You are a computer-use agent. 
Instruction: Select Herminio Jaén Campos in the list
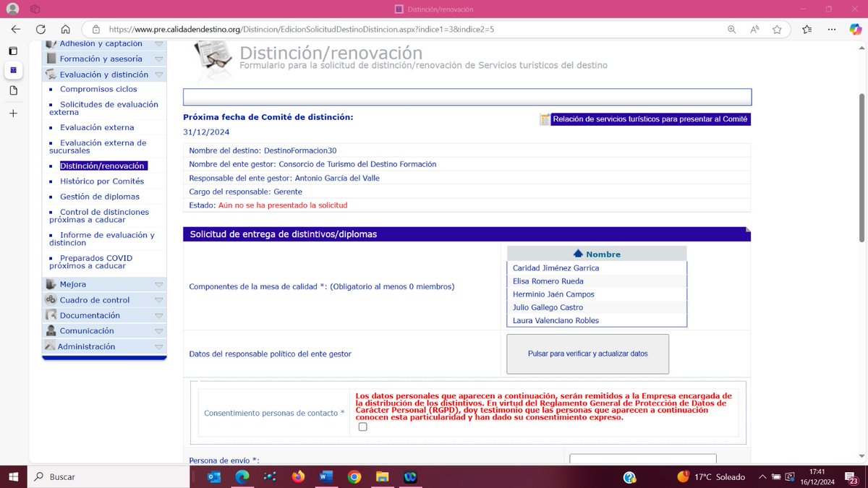(x=553, y=294)
